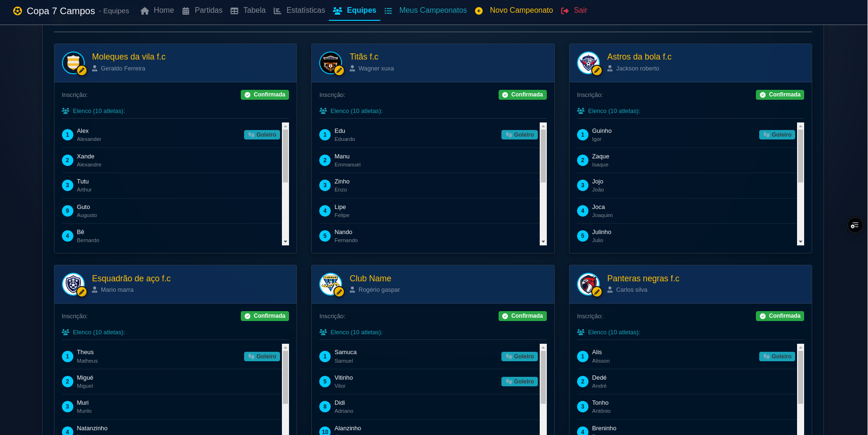868x435 pixels.
Task: Select player Xande Alexandre
Action: (172, 160)
